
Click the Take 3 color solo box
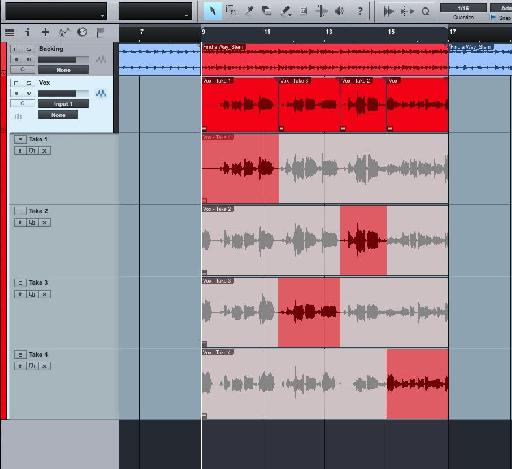20,283
